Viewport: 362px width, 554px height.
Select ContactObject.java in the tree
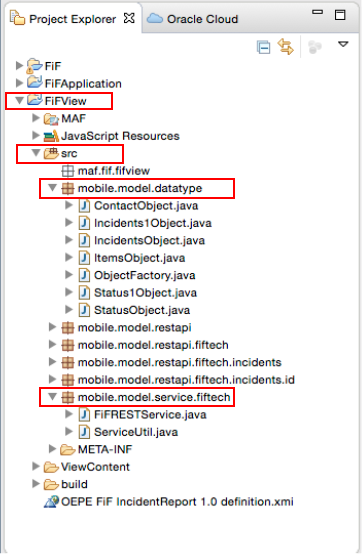[x=146, y=206]
